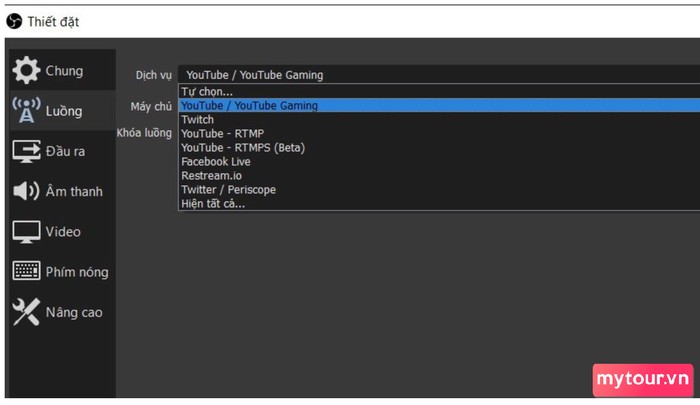Click the Máy chủ label
The image size is (700, 405).
(x=151, y=106)
